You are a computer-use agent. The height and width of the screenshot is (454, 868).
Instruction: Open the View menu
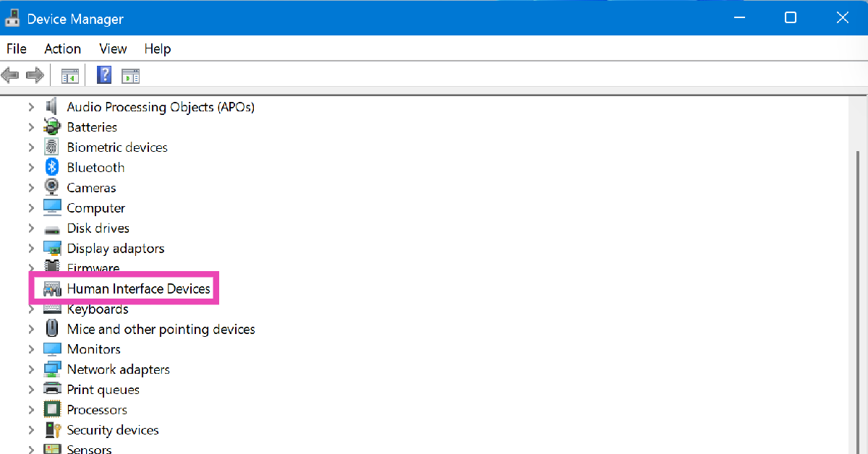coord(113,48)
